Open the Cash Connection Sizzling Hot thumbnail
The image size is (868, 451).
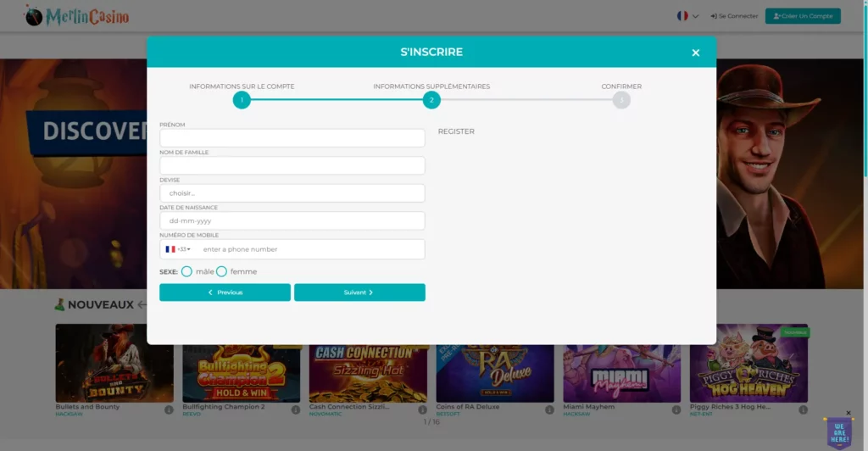pos(368,374)
